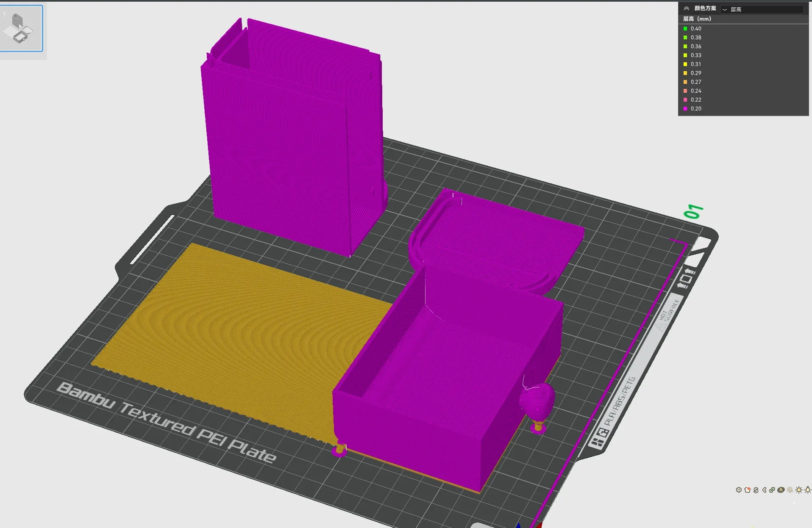Select the 0.24 legend value

(696, 91)
